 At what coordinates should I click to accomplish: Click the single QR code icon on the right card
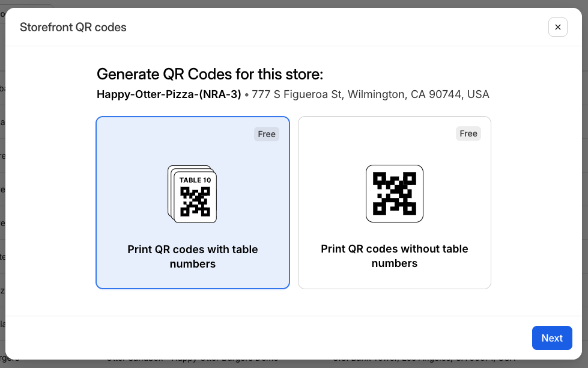point(395,194)
